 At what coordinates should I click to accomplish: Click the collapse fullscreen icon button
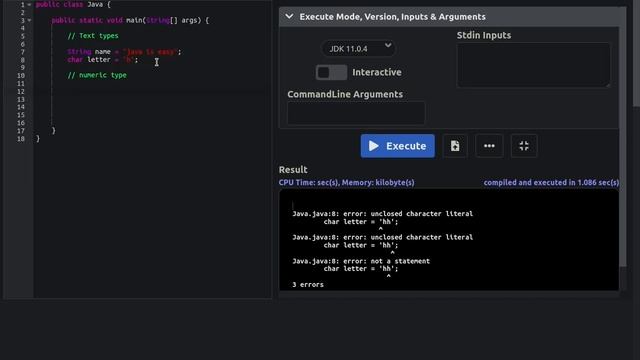click(524, 146)
